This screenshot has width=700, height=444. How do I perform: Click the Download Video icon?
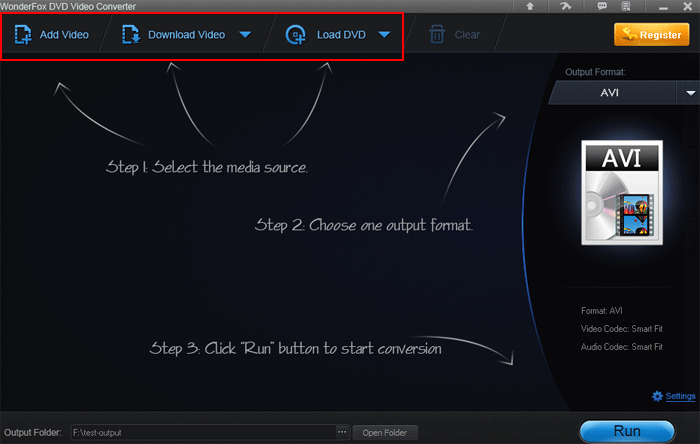click(131, 34)
